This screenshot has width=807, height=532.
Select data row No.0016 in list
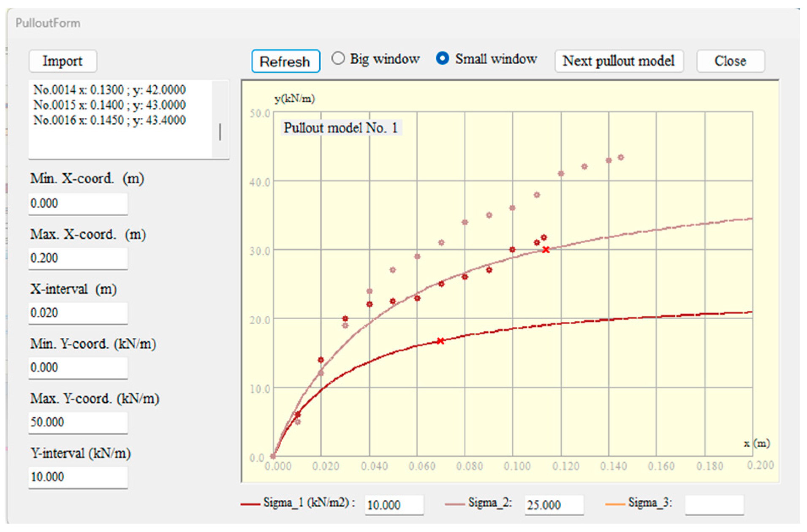109,120
